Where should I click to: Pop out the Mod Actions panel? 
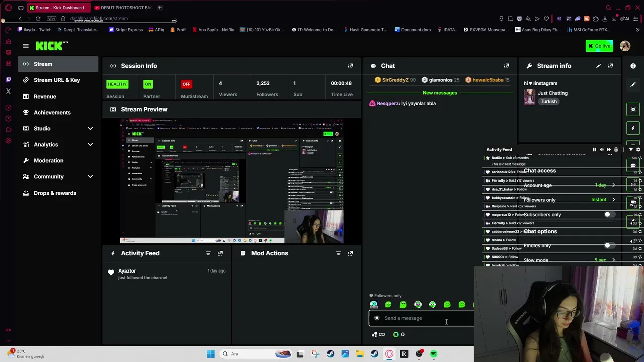(x=351, y=253)
